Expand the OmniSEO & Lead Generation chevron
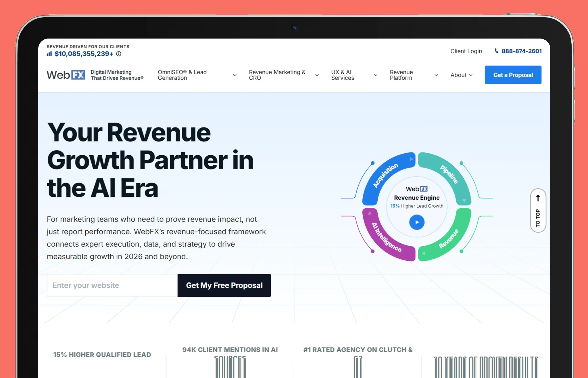Viewport: 588px width, 378px height. pyautogui.click(x=235, y=75)
